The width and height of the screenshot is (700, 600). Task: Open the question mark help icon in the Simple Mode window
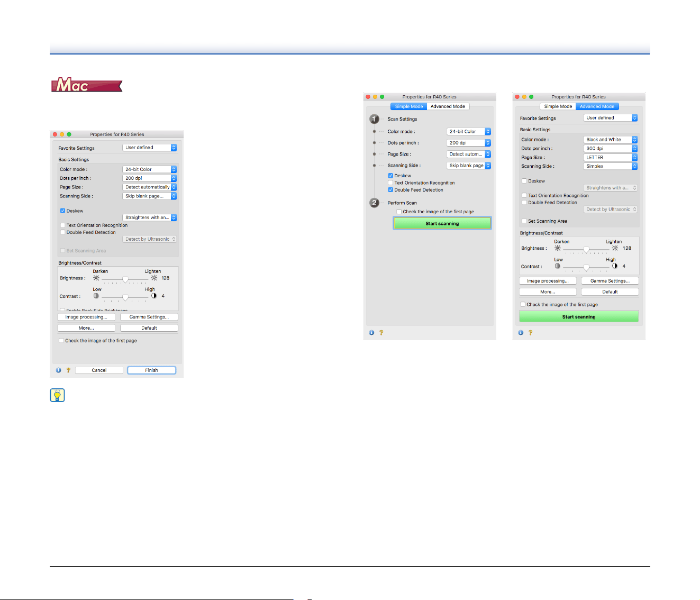point(381,333)
